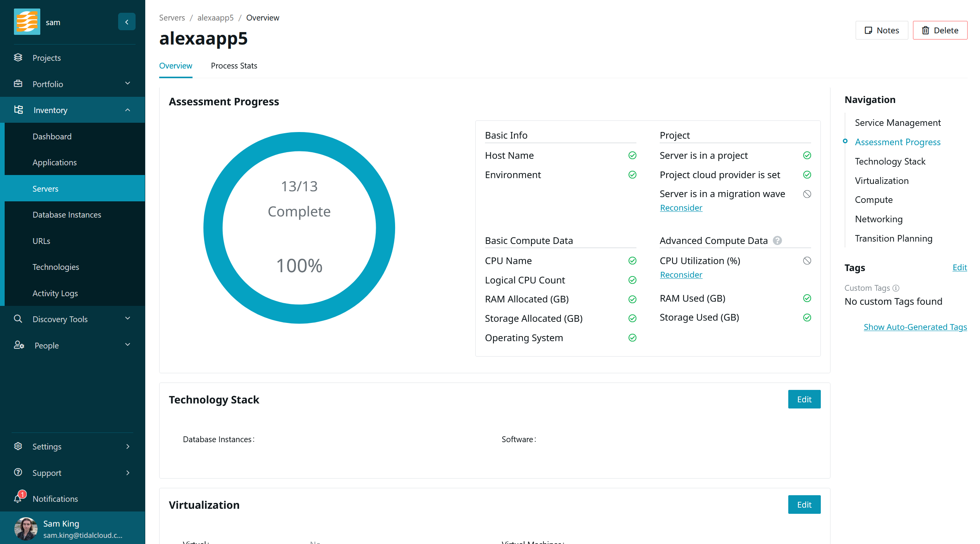Click the info icon beside Custom Tags
The height and width of the screenshot is (544, 980).
[896, 288]
